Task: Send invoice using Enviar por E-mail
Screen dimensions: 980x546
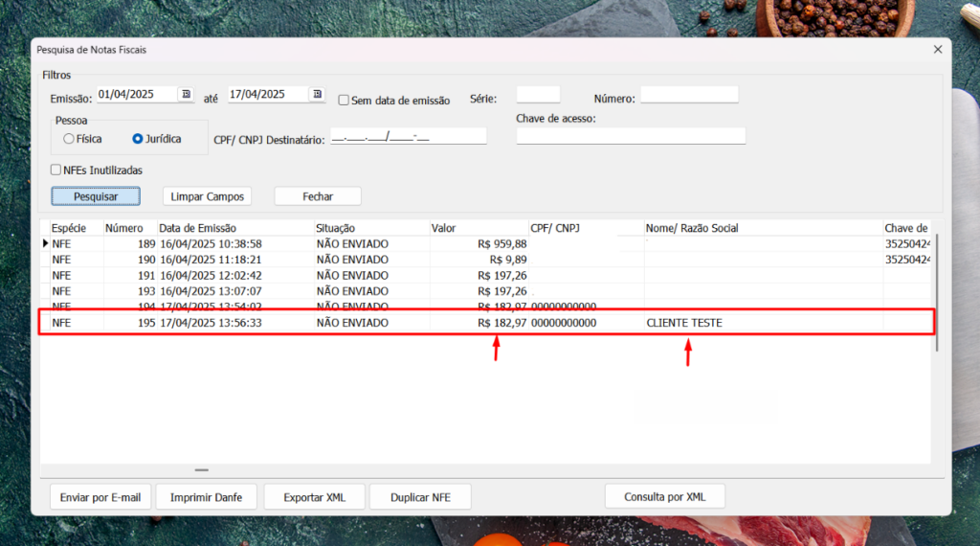Action: point(100,497)
